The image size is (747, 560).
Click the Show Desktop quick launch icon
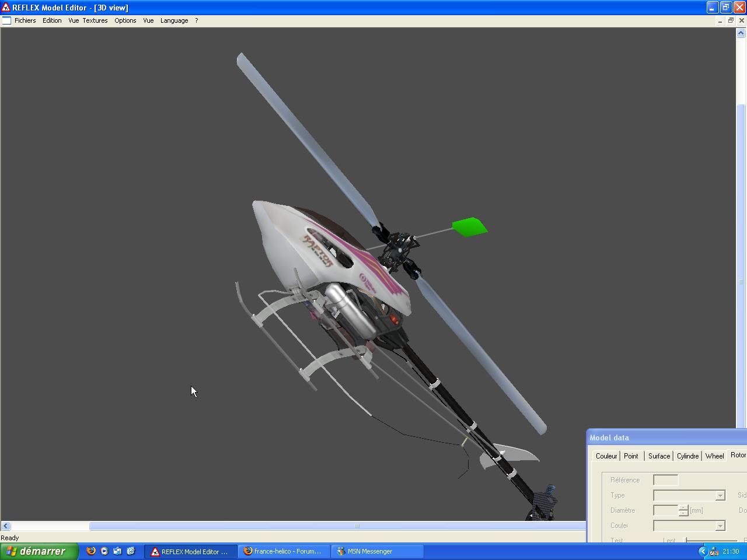[117, 551]
